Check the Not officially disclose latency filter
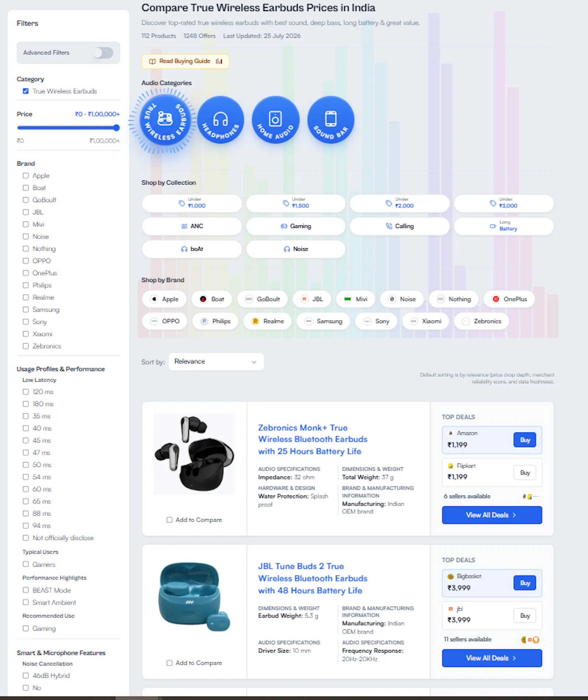This screenshot has height=700, width=588. (x=26, y=538)
